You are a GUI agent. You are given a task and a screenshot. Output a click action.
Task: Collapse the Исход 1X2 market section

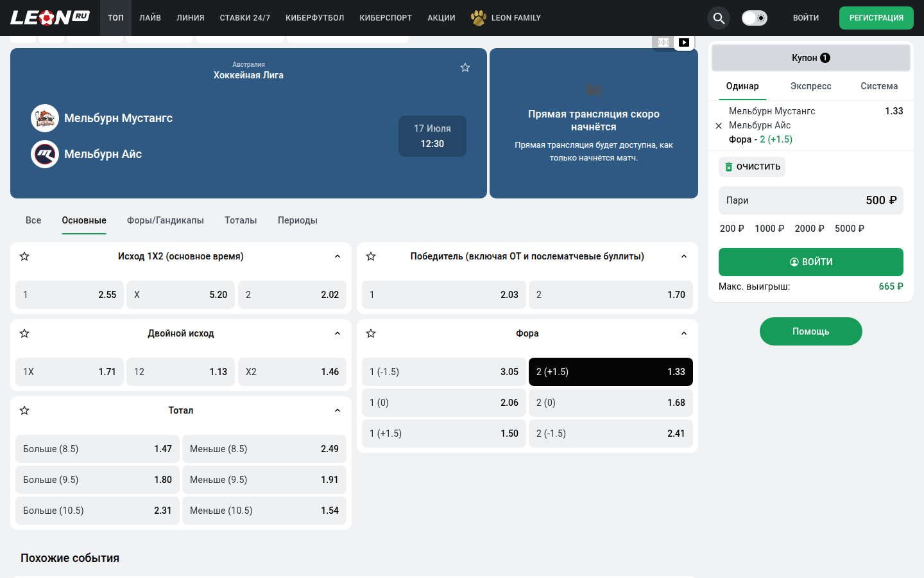coord(338,256)
